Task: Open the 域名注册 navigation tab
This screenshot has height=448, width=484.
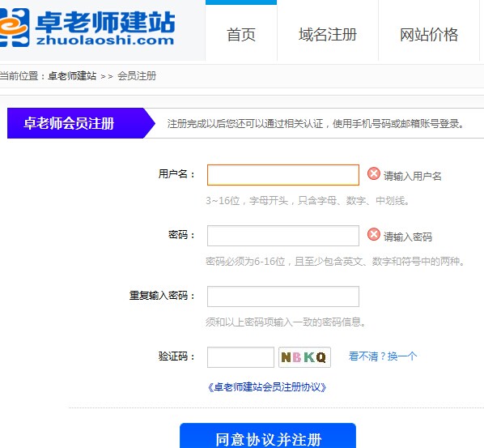Action: pyautogui.click(x=328, y=34)
